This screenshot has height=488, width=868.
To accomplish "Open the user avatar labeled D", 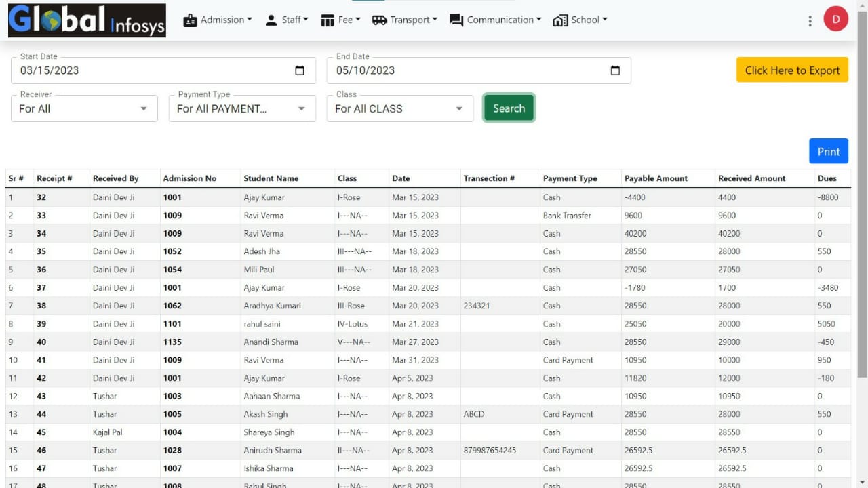I will tap(835, 19).
